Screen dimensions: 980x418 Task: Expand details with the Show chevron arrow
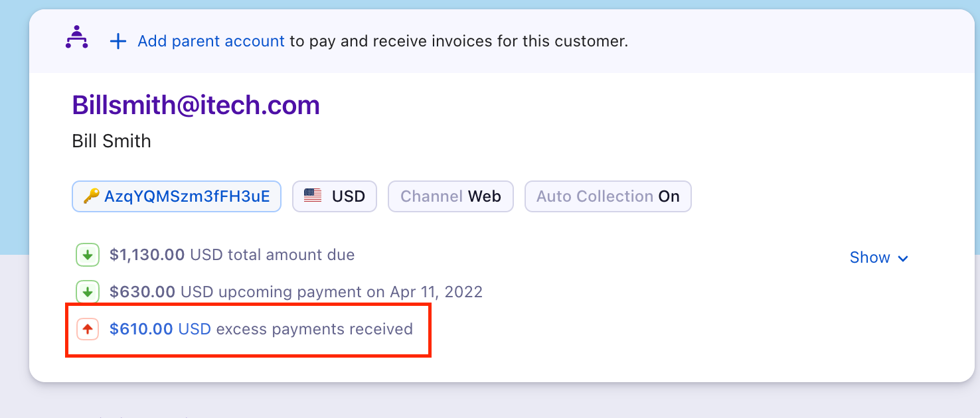[903, 258]
